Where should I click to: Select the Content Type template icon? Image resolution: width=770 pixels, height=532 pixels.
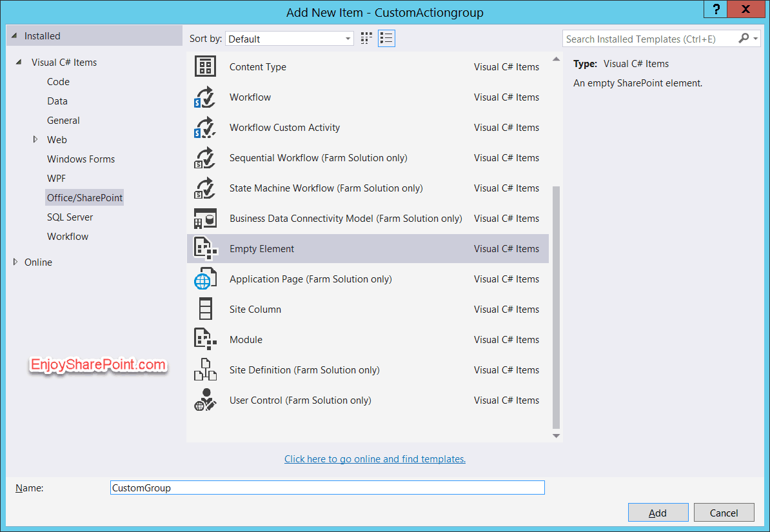[205, 66]
